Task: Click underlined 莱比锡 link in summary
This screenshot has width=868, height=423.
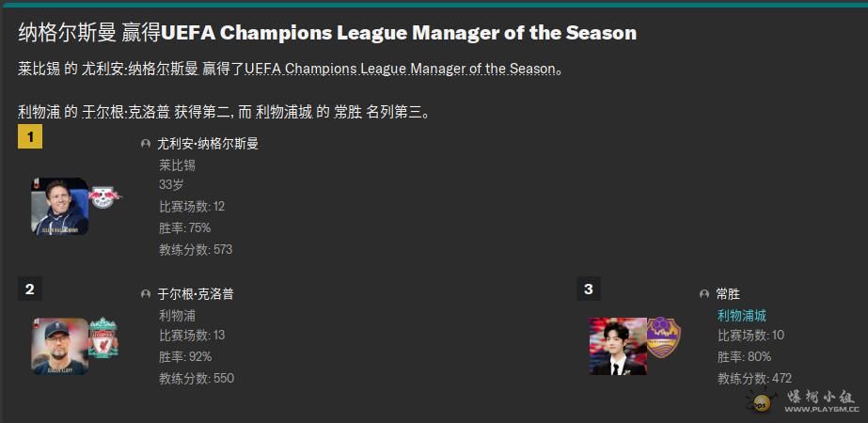Action: click(x=39, y=70)
